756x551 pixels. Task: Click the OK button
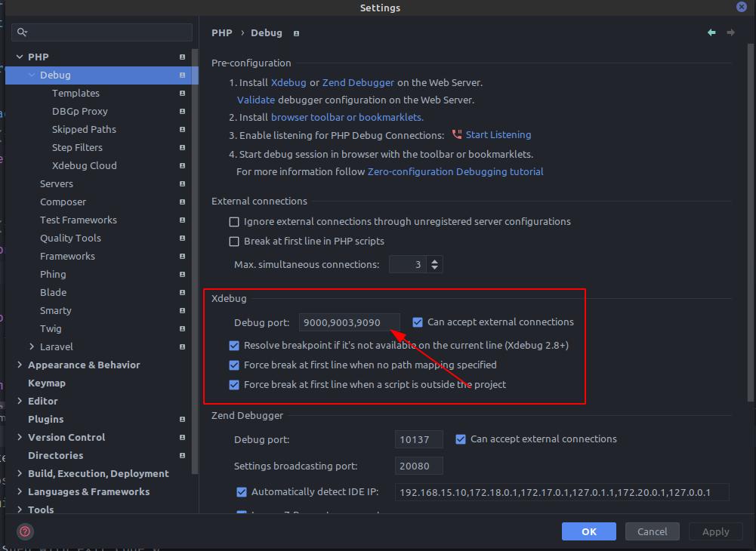click(x=588, y=531)
